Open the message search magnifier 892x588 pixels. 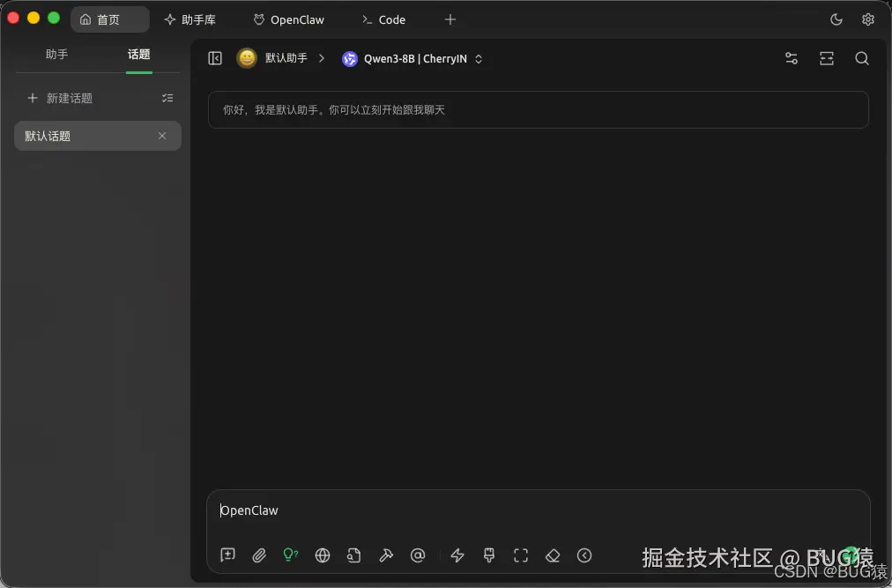pyautogui.click(x=861, y=58)
